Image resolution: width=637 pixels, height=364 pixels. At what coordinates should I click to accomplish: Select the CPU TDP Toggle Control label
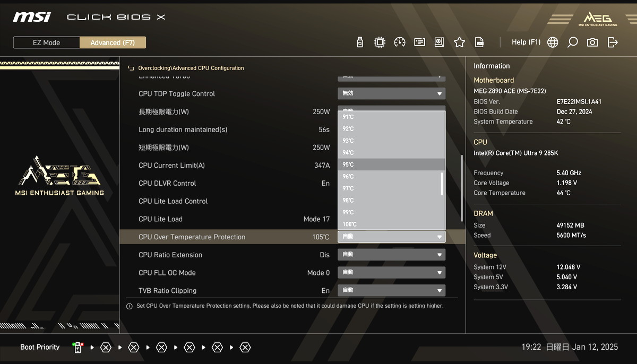[x=177, y=93]
